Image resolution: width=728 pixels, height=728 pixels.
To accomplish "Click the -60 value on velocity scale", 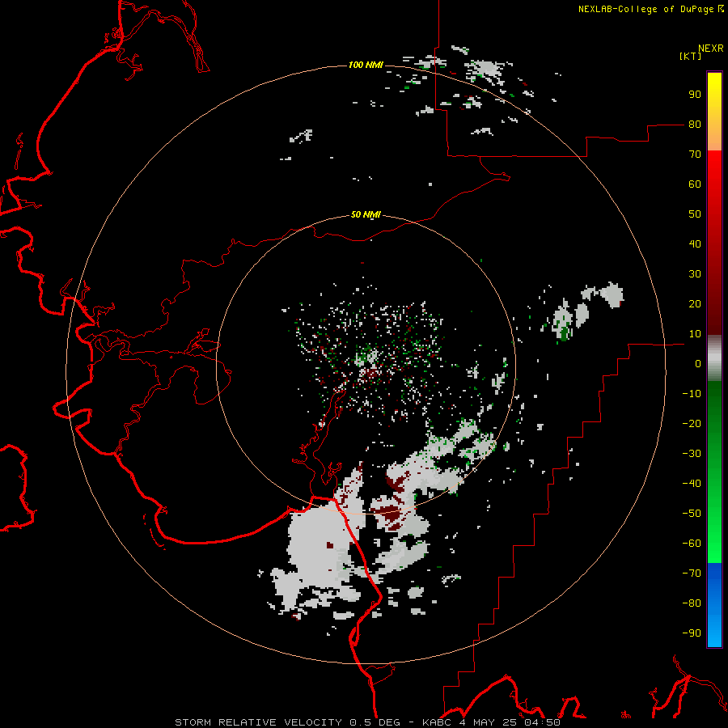I will [692, 544].
